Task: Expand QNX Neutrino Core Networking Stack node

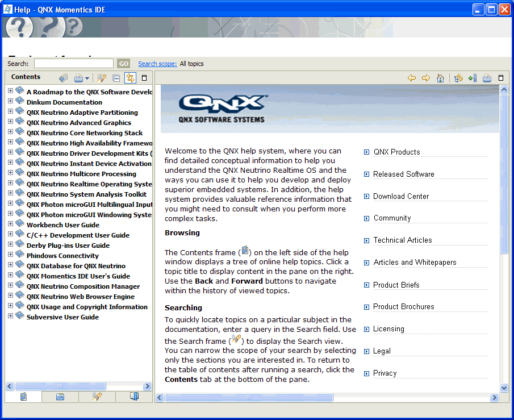Action: click(10, 131)
